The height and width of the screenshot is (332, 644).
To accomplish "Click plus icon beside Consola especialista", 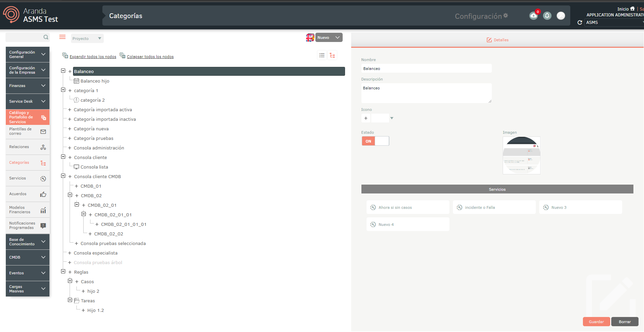I will click(70, 253).
